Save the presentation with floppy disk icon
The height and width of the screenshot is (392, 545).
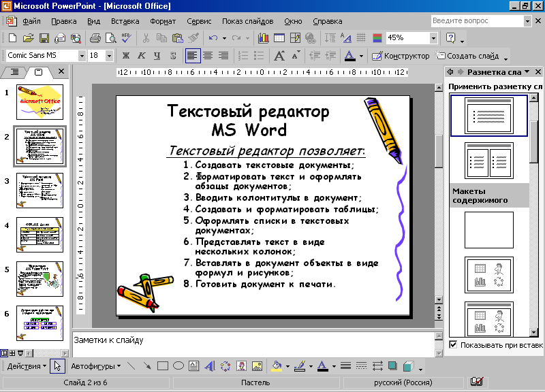click(x=44, y=38)
